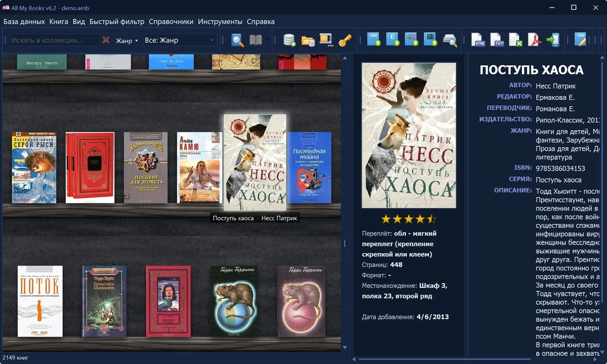Create a new database with the plus icon
Viewport: 607px width, 364px height.
289,40
